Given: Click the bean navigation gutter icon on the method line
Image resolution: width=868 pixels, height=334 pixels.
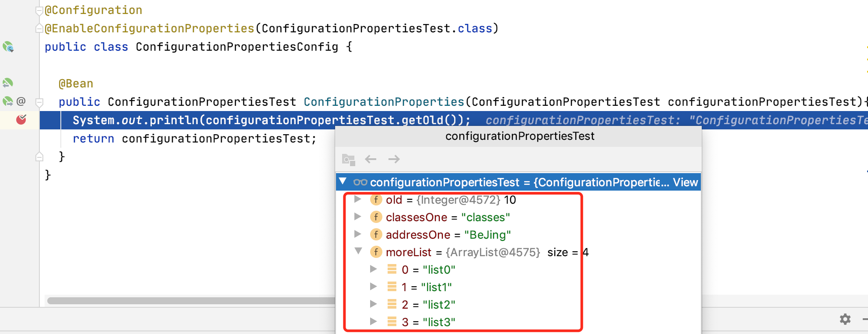Looking at the screenshot, I should pos(8,101).
